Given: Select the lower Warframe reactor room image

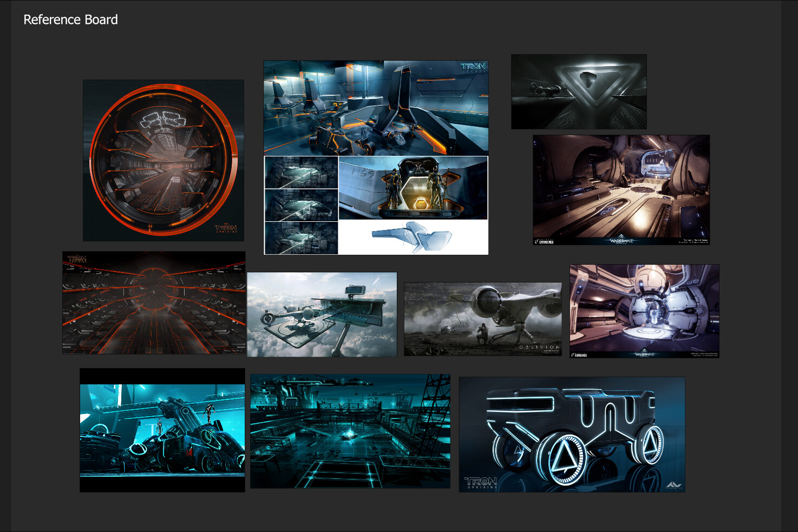Looking at the screenshot, I should click(644, 311).
